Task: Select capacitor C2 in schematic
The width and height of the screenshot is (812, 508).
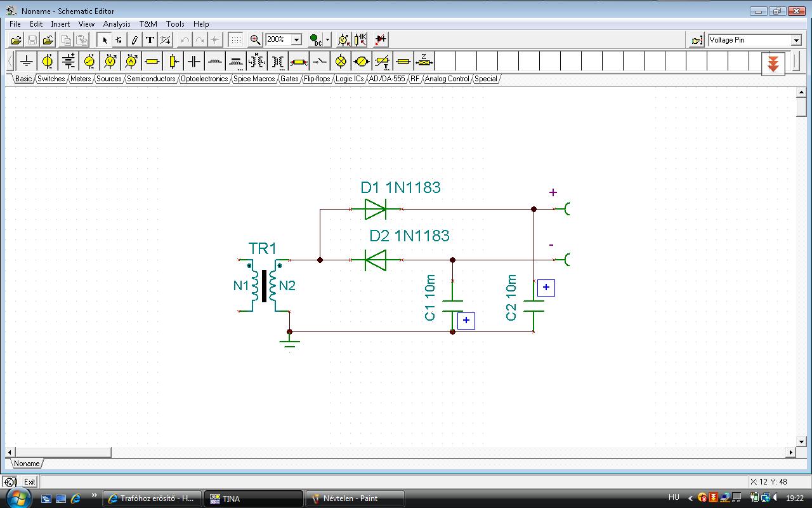Action: pyautogui.click(x=534, y=305)
